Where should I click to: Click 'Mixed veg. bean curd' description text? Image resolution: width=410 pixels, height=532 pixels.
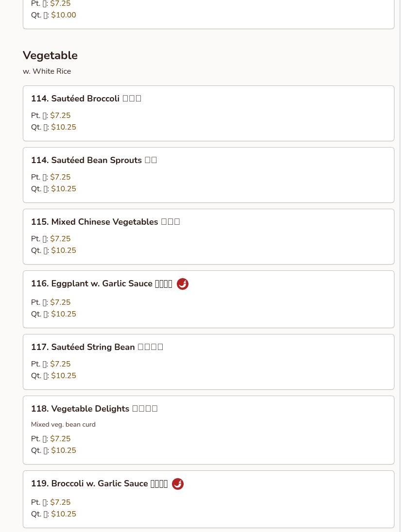point(63,425)
